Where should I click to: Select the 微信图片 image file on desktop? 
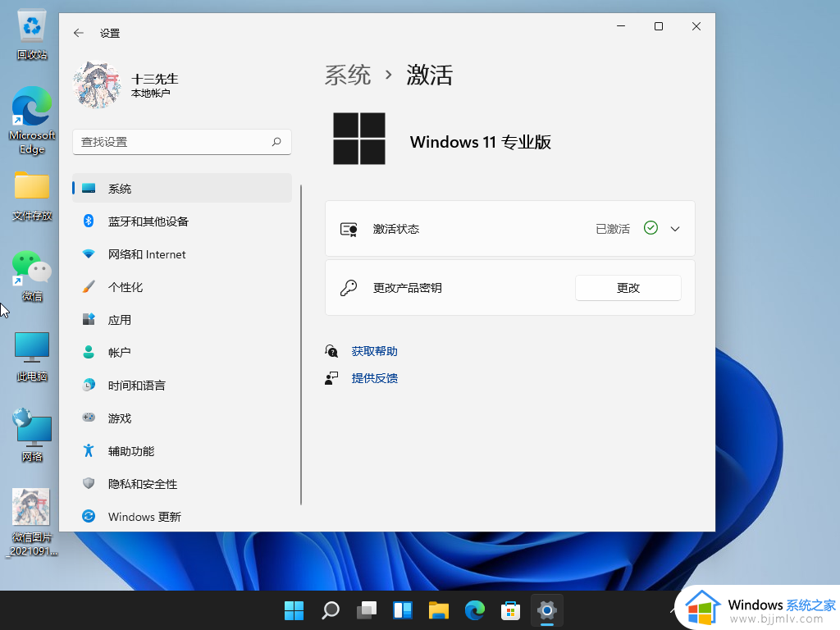pyautogui.click(x=32, y=523)
